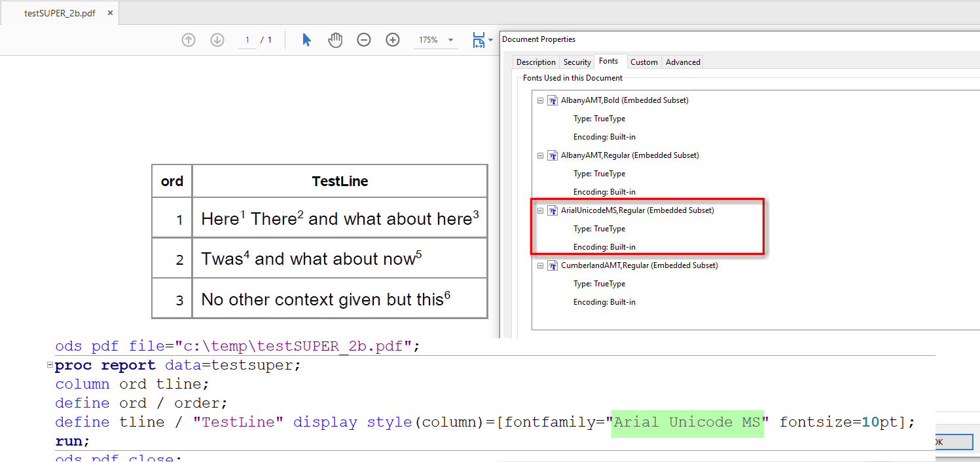Go to next page with down arrow
The height and width of the screenshot is (462, 980).
[217, 39]
